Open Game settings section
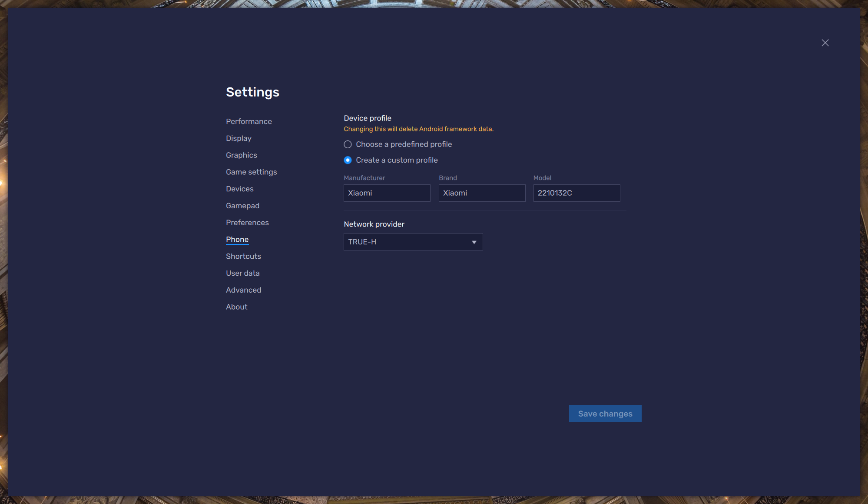The image size is (868, 504). (x=251, y=172)
